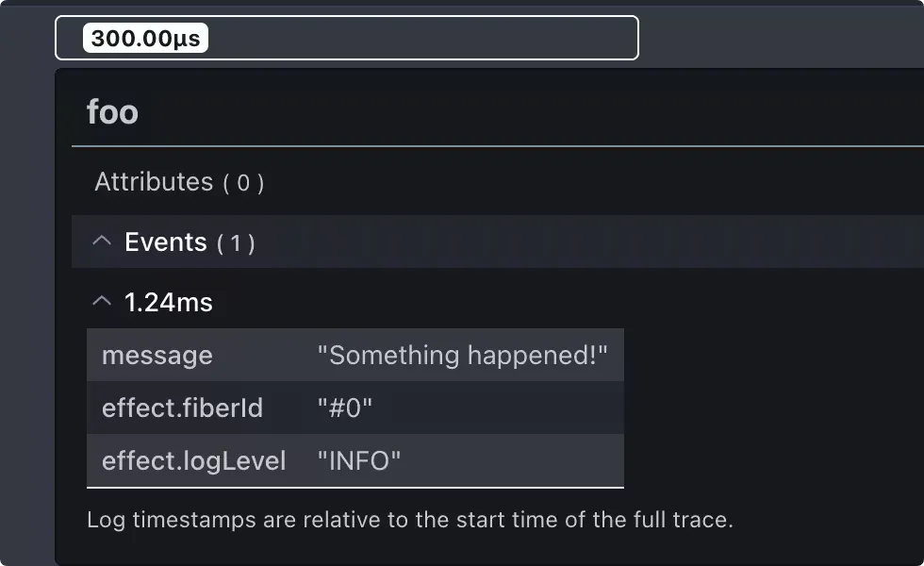This screenshot has width=924, height=566.
Task: Click the message attribute label
Action: pyautogui.click(x=157, y=356)
